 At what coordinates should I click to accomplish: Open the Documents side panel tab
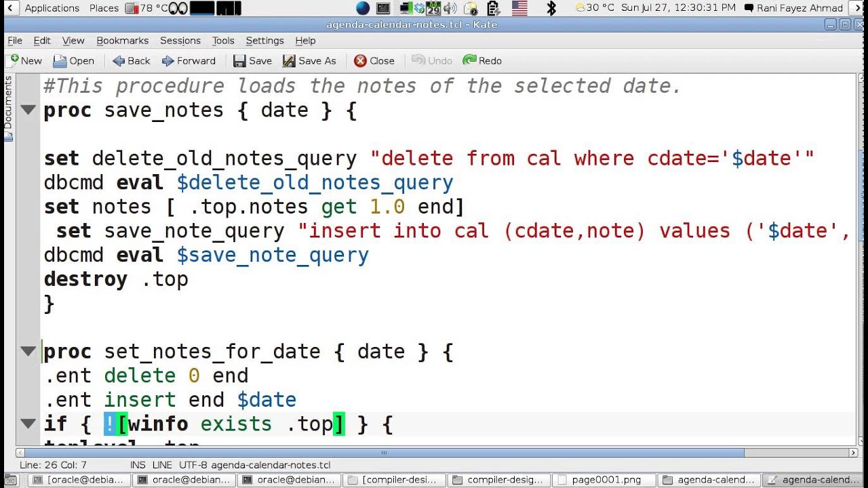pos(8,108)
